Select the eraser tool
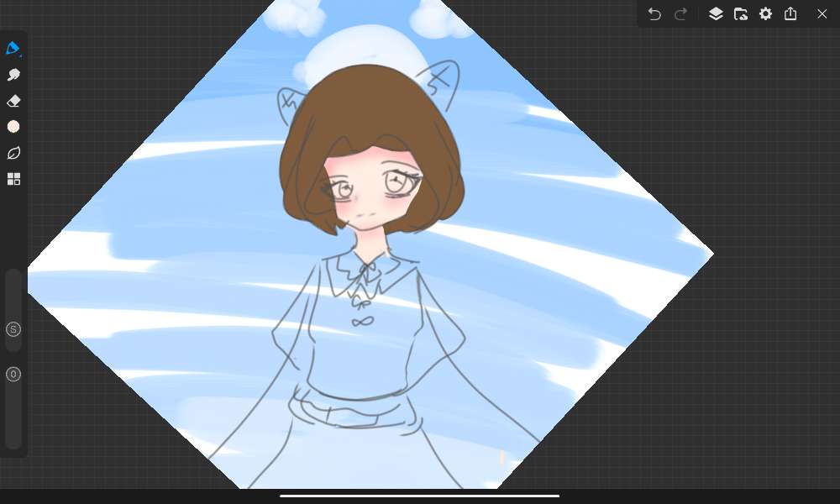Image resolution: width=840 pixels, height=504 pixels. pyautogui.click(x=13, y=101)
